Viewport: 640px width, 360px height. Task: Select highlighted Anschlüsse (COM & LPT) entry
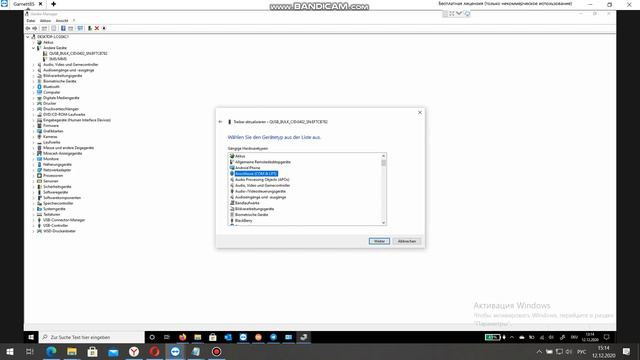click(x=256, y=174)
